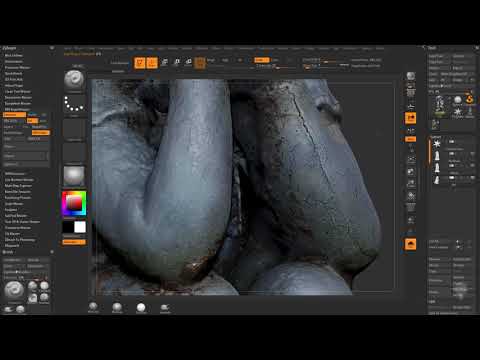Viewport: 480px width, 360px height.
Task: Adjust the Z Intensity slider
Action: [275, 66]
